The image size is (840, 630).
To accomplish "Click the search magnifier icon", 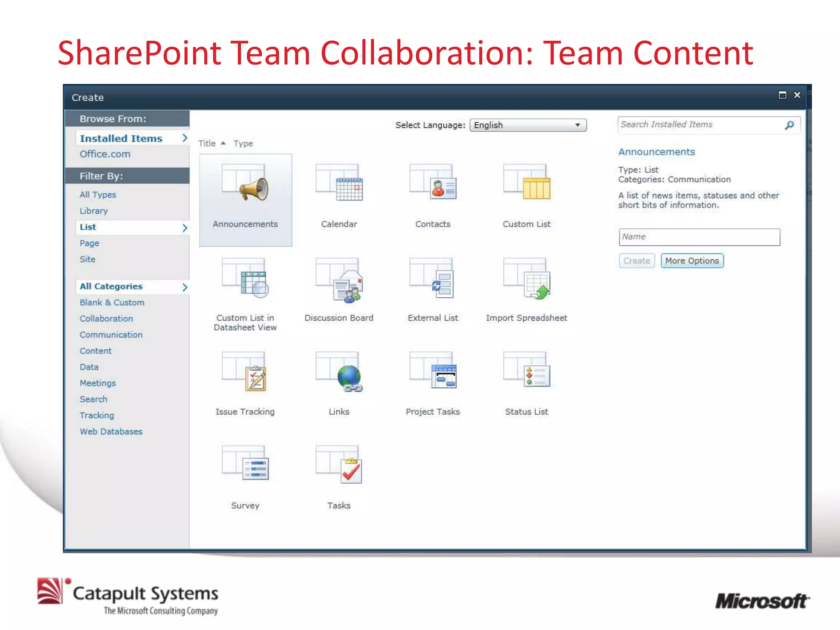I will tap(790, 125).
